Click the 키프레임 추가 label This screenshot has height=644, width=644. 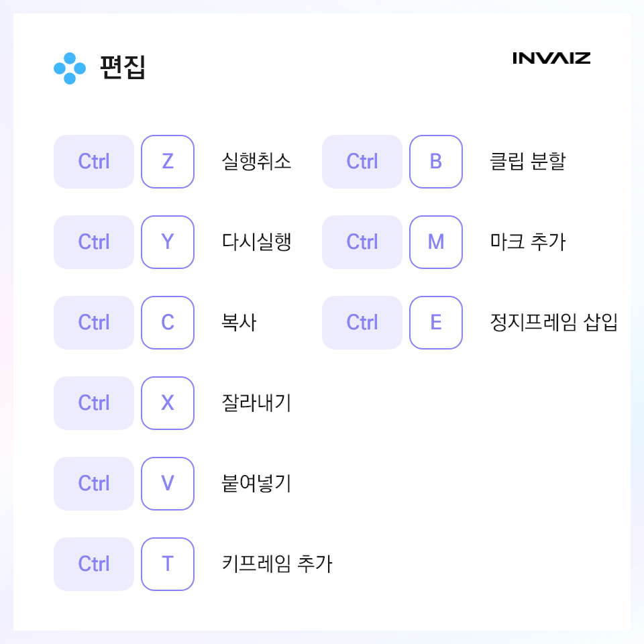tap(277, 564)
